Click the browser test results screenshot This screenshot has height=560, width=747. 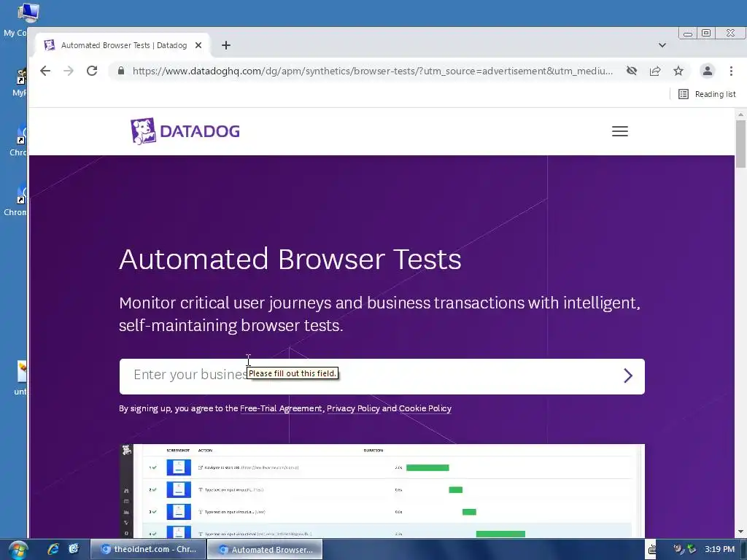[382, 491]
